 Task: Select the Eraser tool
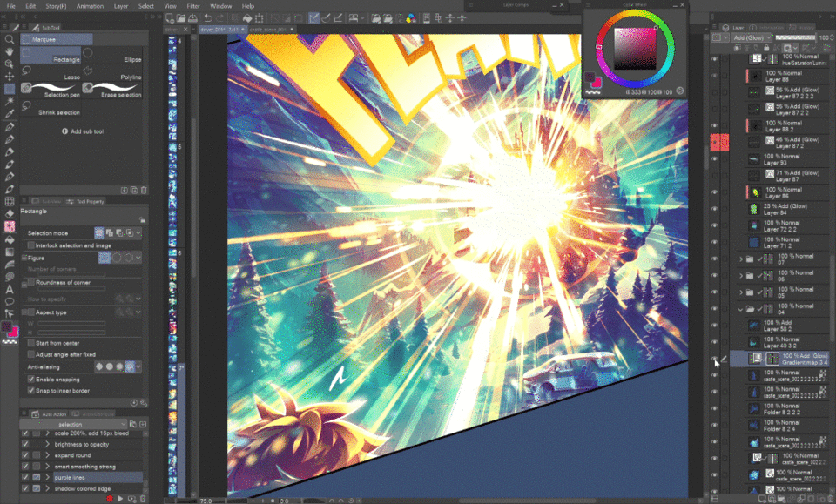point(10,213)
